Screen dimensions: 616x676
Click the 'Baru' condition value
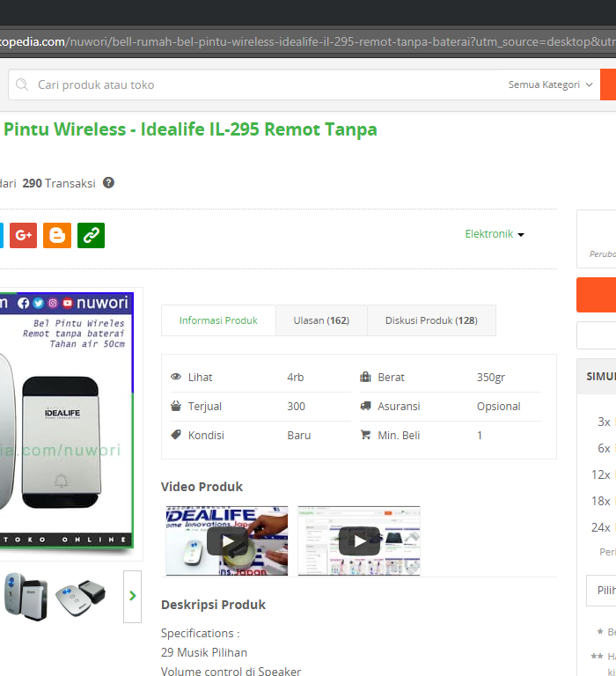coord(298,435)
